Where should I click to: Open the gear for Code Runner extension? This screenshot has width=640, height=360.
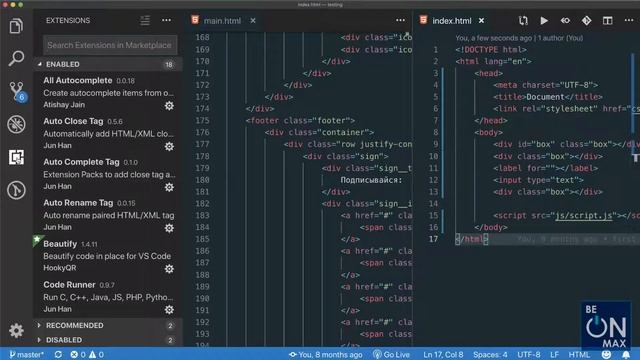(169, 310)
